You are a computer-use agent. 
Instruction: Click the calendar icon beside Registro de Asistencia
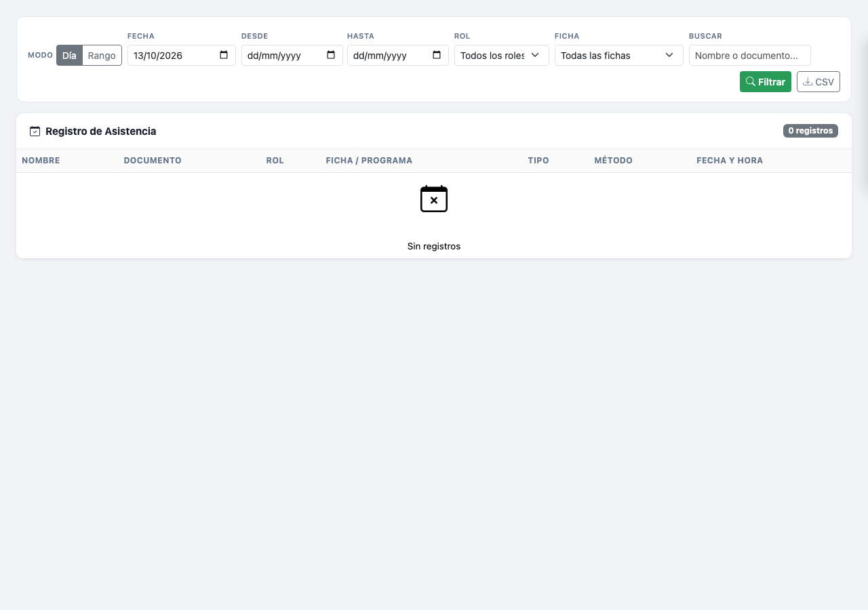click(x=35, y=131)
